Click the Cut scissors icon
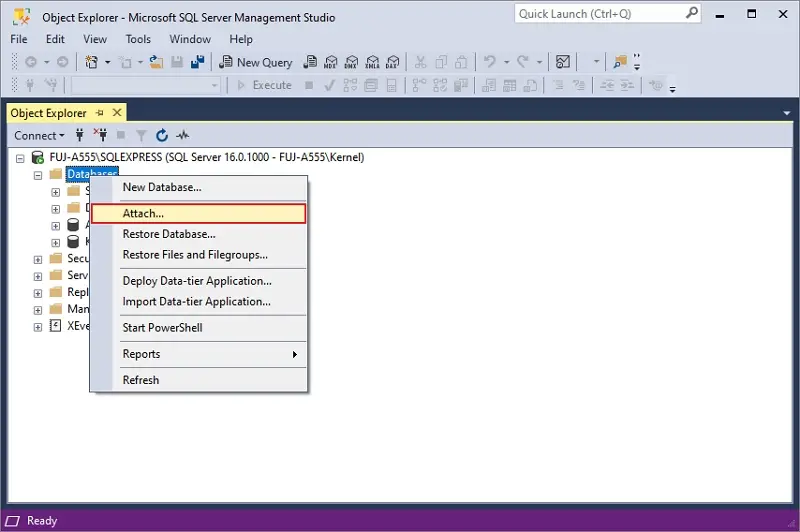 pyautogui.click(x=420, y=62)
